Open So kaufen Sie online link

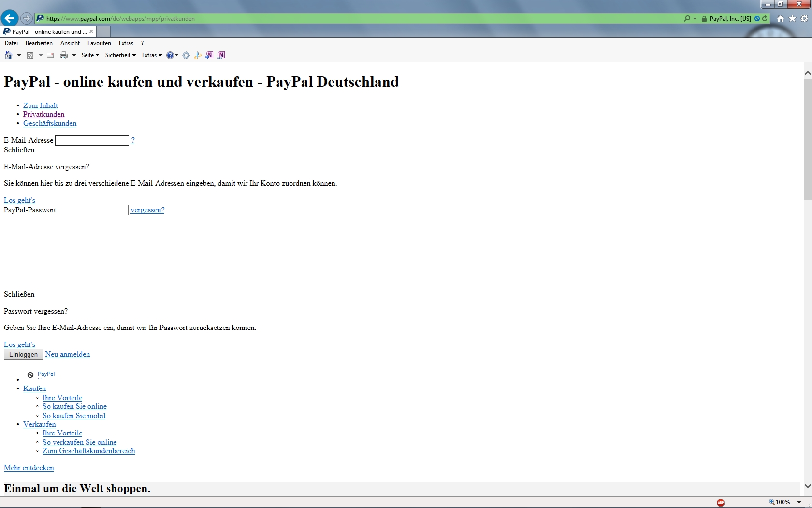click(74, 406)
